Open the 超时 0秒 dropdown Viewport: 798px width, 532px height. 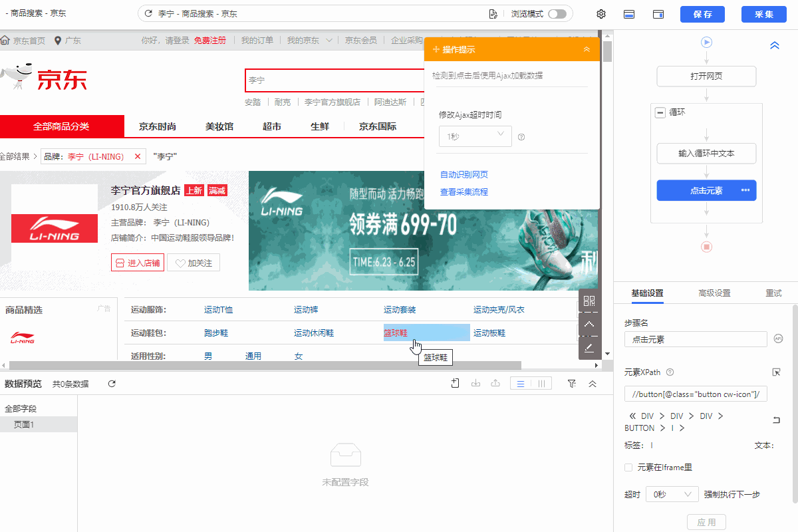[672, 494]
